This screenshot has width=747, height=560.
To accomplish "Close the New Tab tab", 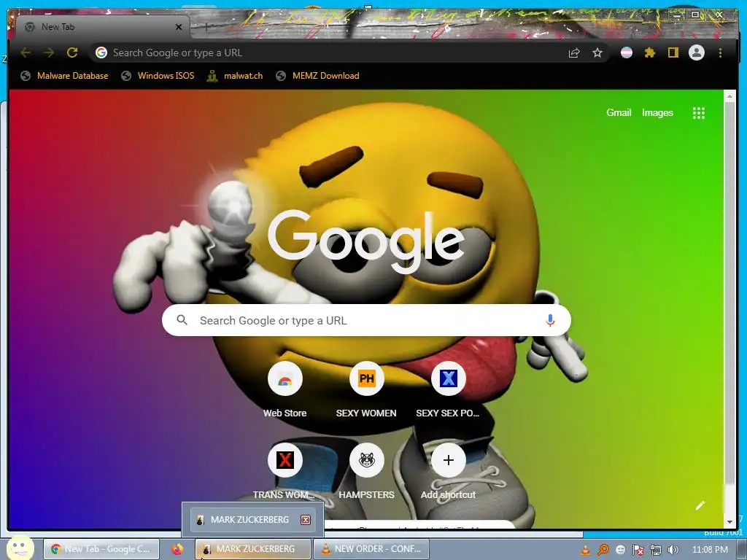I will click(x=179, y=27).
